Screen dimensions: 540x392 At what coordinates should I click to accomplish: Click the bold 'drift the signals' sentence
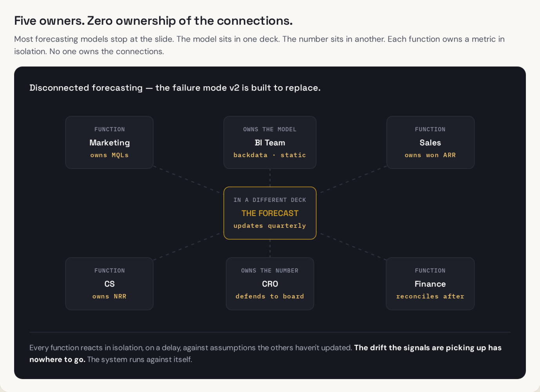click(265, 354)
